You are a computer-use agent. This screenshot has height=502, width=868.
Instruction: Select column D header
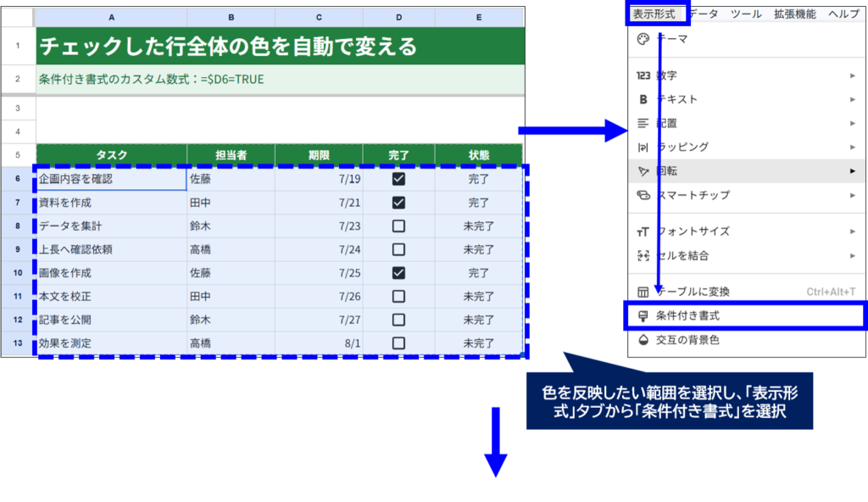coord(398,17)
